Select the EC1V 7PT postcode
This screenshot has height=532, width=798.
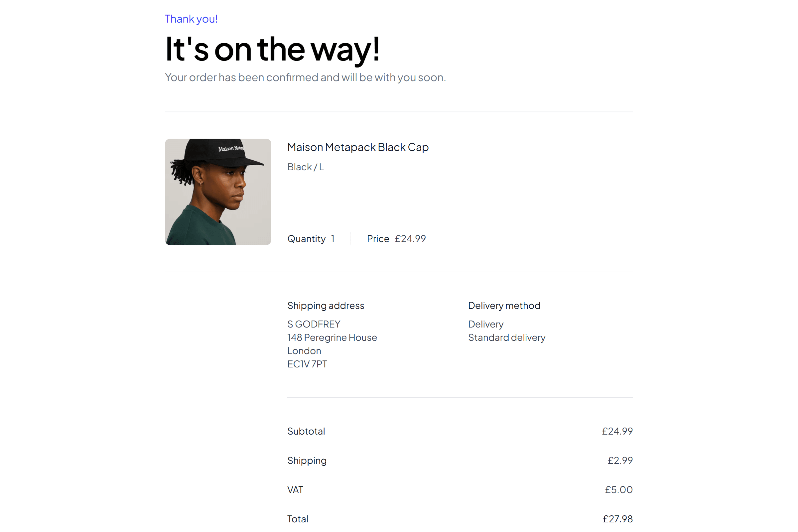tap(307, 364)
